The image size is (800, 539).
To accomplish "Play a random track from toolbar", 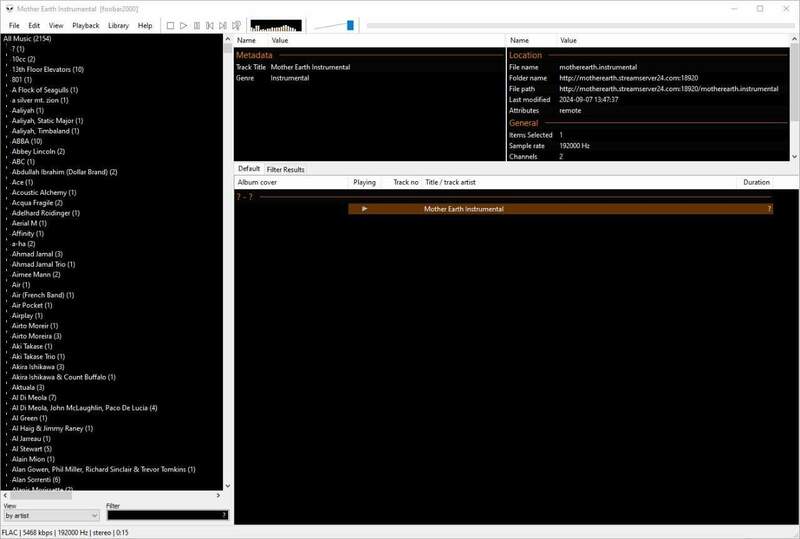I will coord(236,25).
